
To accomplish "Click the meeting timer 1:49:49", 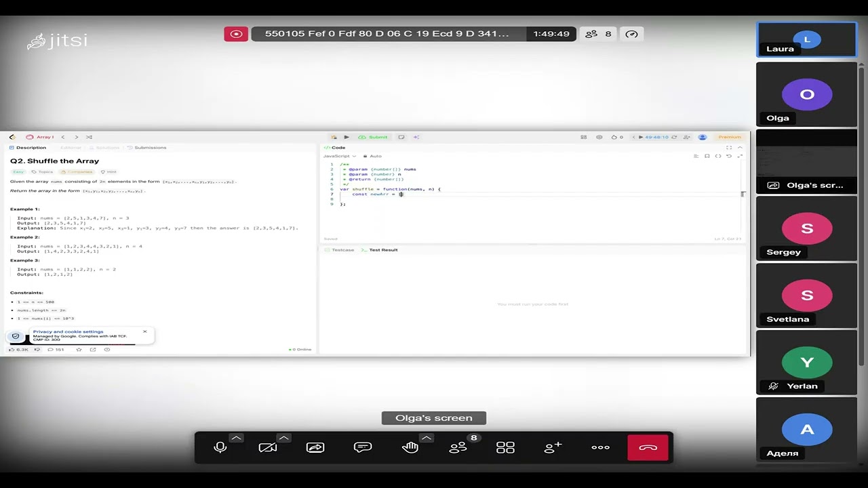I will click(x=551, y=34).
